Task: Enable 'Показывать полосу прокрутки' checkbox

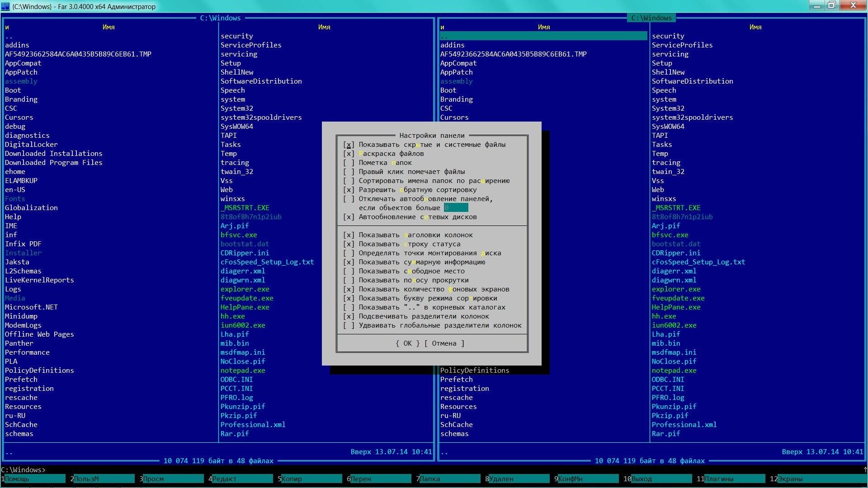Action: [349, 280]
